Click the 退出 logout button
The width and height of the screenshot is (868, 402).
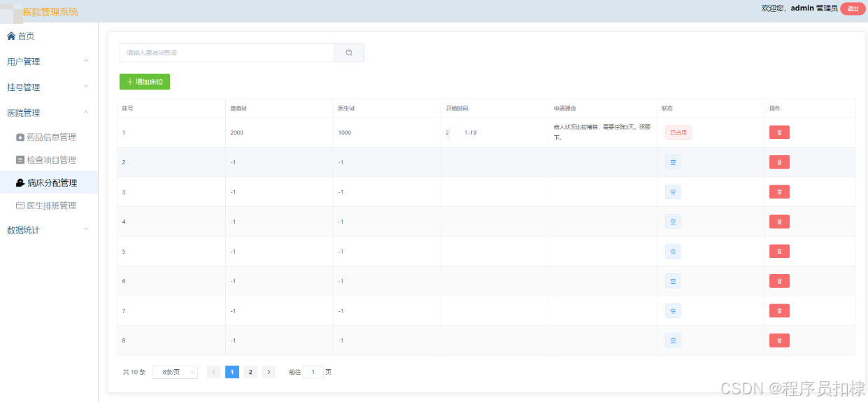(853, 8)
